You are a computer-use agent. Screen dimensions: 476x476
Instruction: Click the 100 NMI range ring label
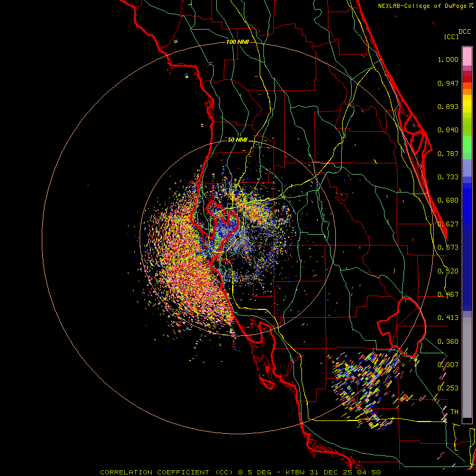(237, 42)
